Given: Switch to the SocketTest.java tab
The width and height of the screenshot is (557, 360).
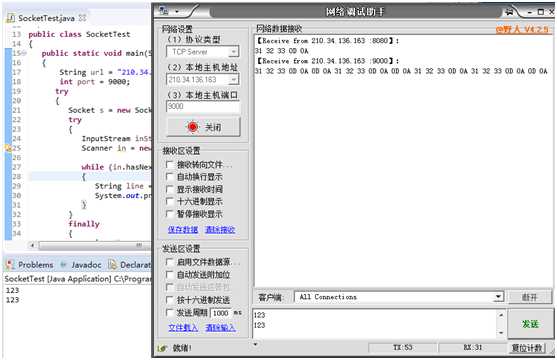Looking at the screenshot, I should 46,18.
